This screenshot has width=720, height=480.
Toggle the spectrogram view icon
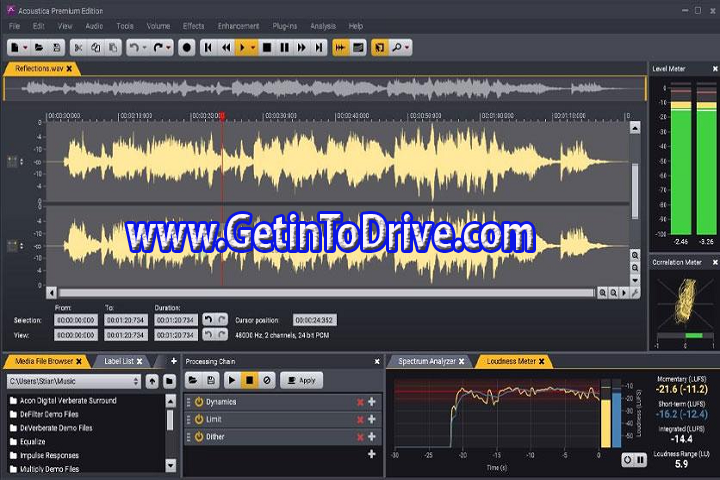pyautogui.click(x=358, y=47)
